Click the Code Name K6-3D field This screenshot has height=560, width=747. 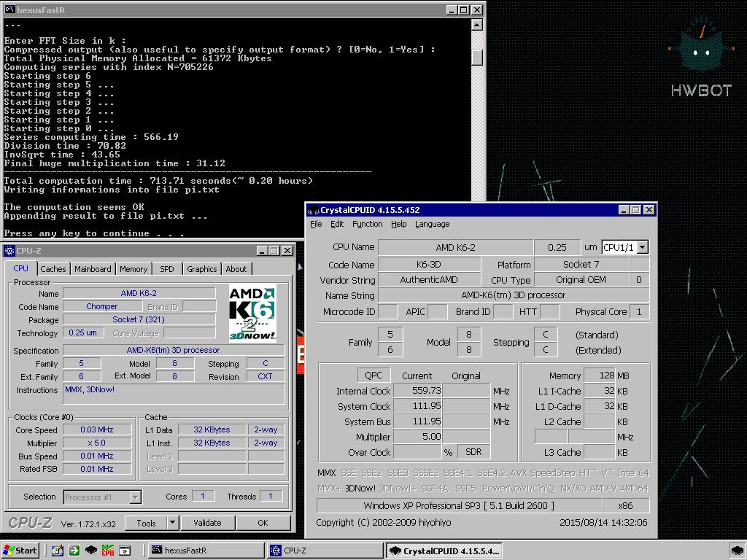429,264
